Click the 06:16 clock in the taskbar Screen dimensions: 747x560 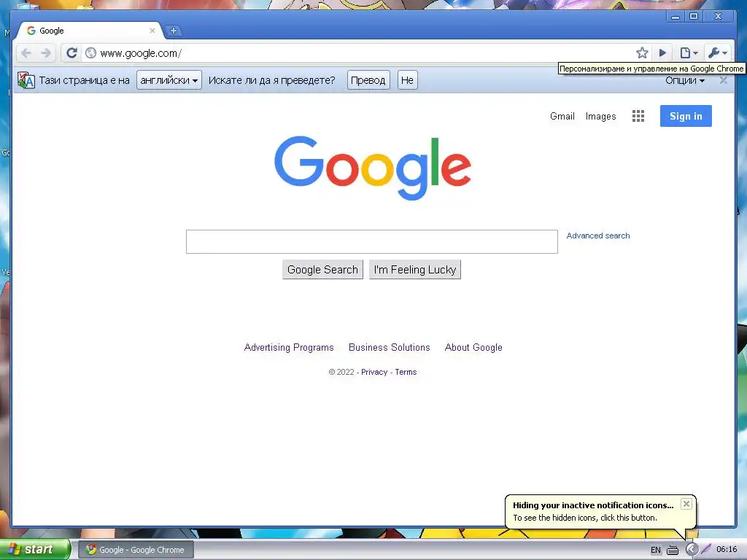coord(727,549)
